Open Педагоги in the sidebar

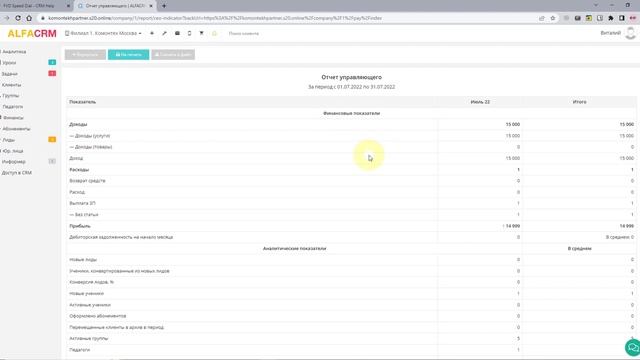click(x=13, y=107)
